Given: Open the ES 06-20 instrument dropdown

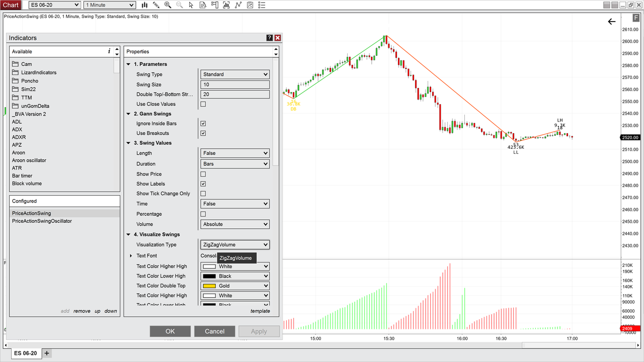Looking at the screenshot, I should point(54,5).
